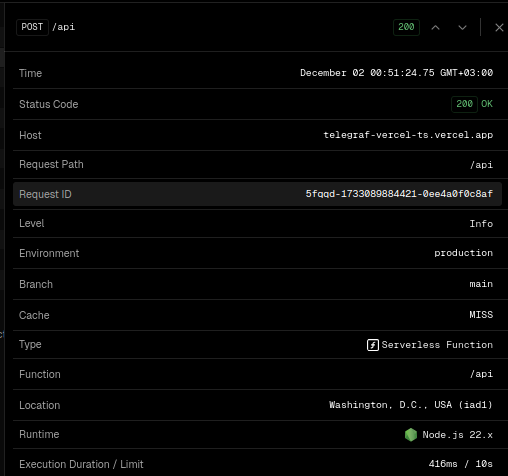Click the Level row label
Image resolution: width=508 pixels, height=476 pixels.
(x=32, y=223)
